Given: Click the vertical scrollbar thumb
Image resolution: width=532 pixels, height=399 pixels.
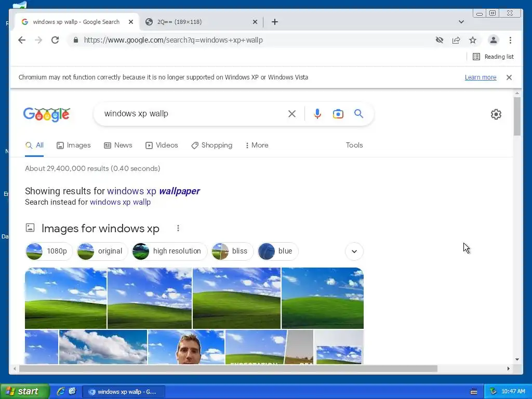Looking at the screenshot, I should pos(517,116).
